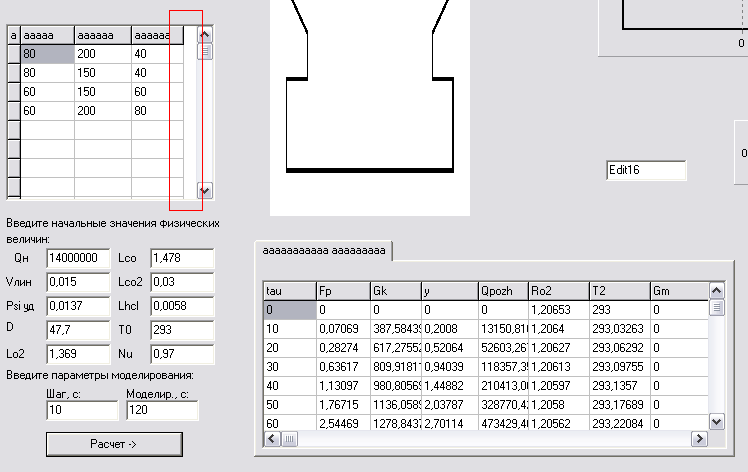748x472 pixels.
Task: Click the Моделир. duration input field
Action: [x=162, y=411]
